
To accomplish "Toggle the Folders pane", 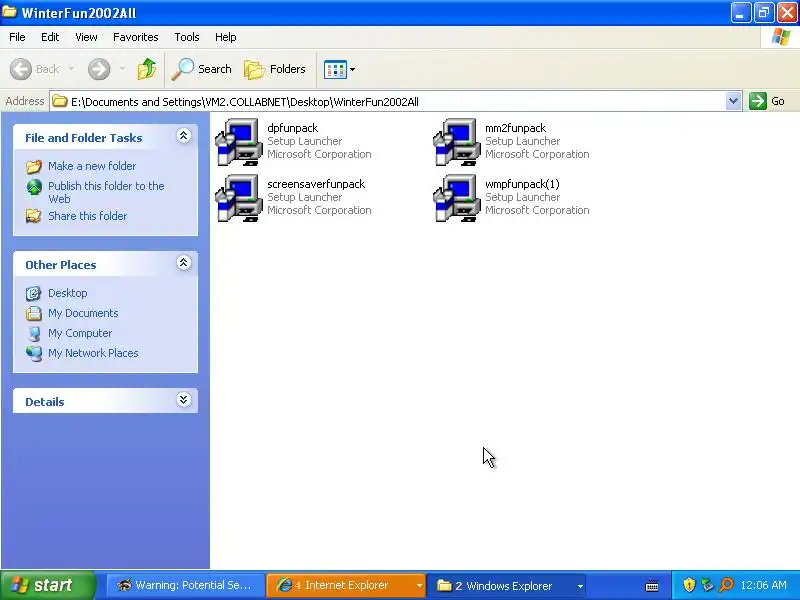I will (x=274, y=69).
